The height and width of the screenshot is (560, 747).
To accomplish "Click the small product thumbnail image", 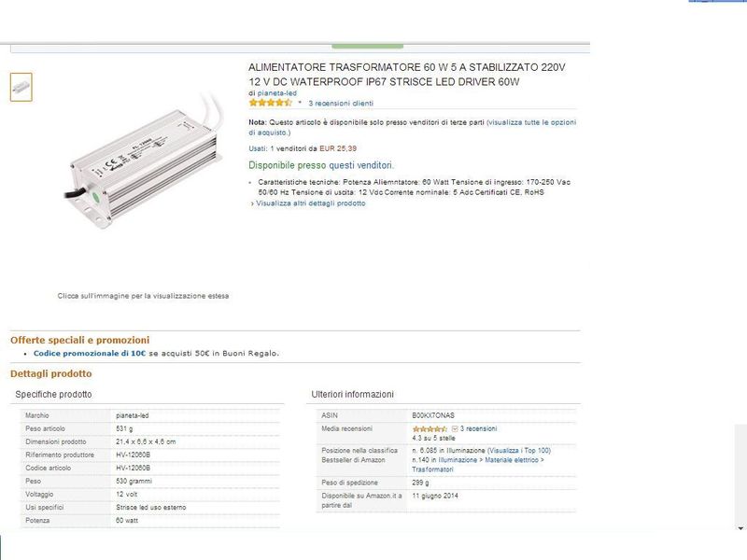I will [21, 87].
